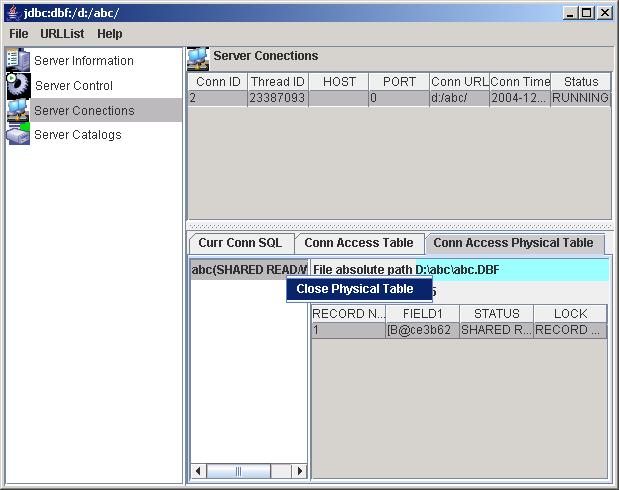This screenshot has height=490, width=619.
Task: Click the Server Information icon
Action: [19, 61]
